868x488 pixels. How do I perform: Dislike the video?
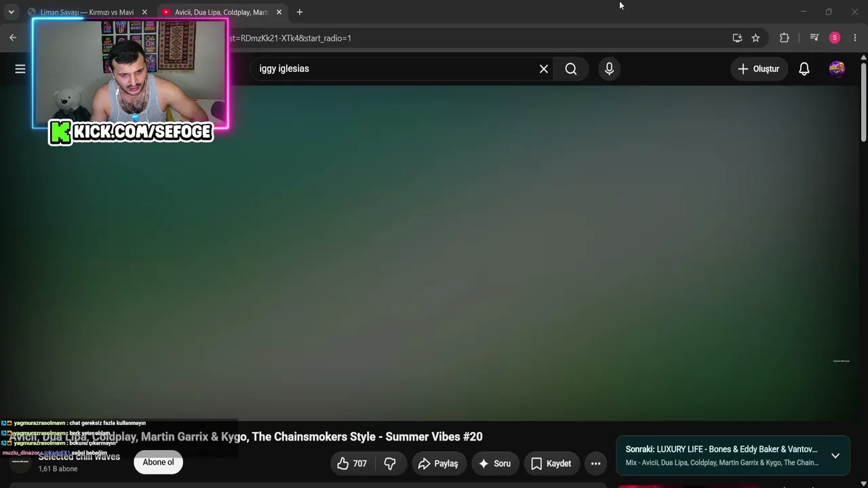pos(390,464)
